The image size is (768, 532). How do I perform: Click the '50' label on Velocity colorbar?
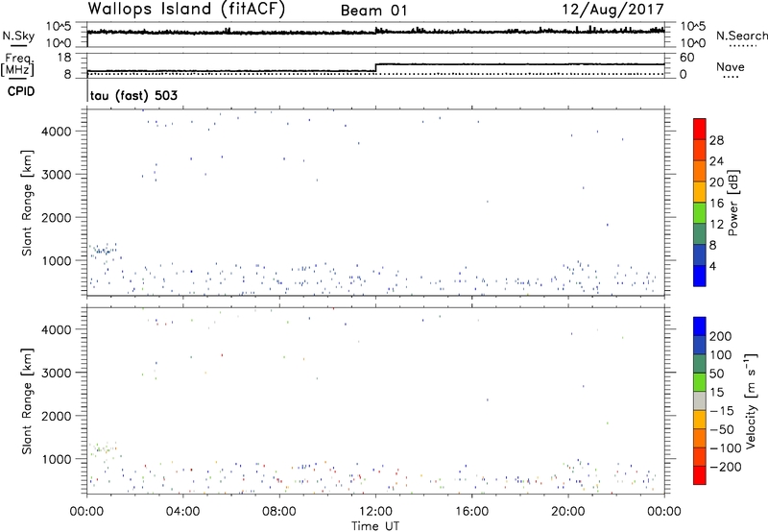(x=717, y=374)
